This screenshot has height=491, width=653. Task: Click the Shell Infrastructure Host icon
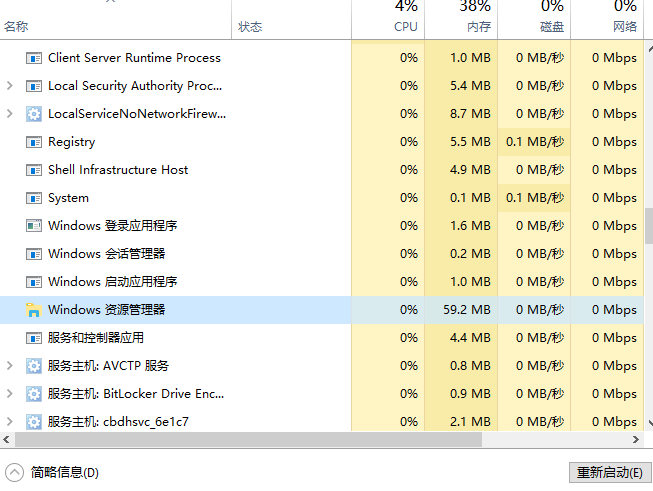tap(34, 170)
